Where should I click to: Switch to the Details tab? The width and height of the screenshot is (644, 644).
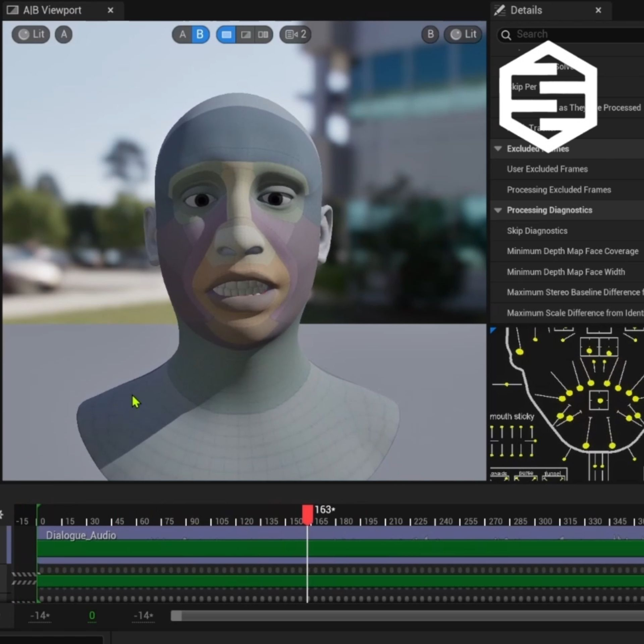526,10
